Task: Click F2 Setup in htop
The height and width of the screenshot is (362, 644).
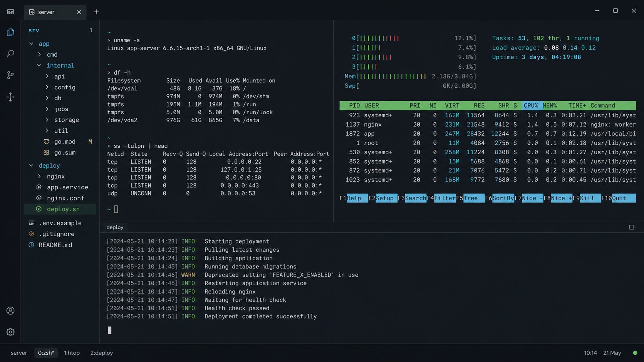Action: (x=383, y=198)
